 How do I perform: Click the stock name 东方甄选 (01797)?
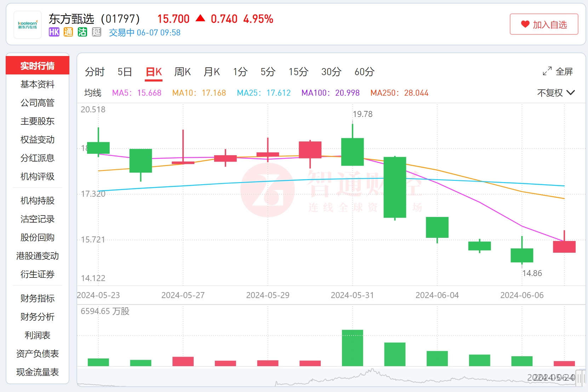(x=94, y=18)
